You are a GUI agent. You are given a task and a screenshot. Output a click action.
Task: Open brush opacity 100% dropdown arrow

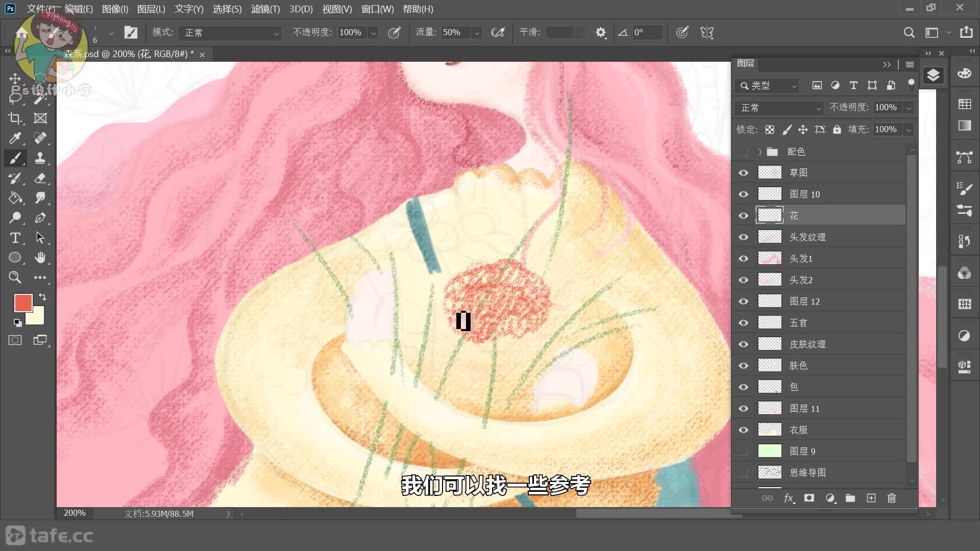click(373, 33)
